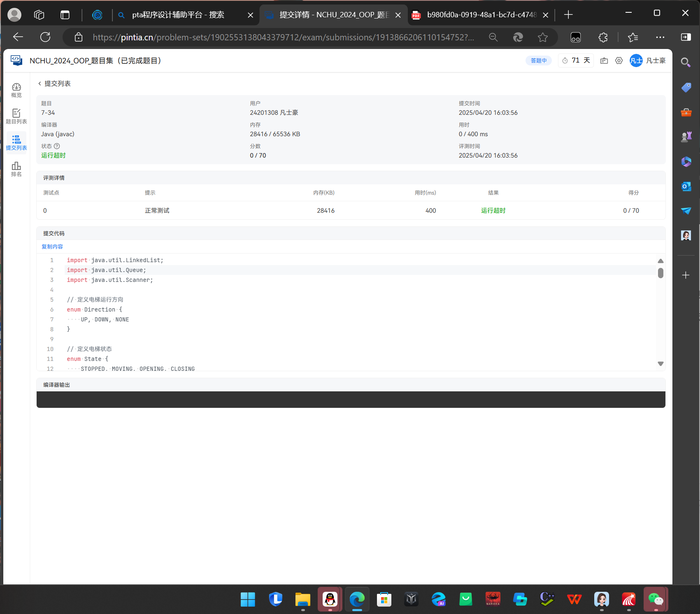
Task: Open the 排名 ranking sidebar item
Action: point(16,169)
